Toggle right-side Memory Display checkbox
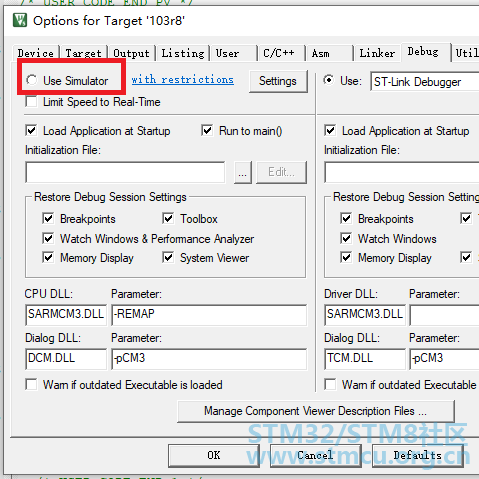Image resolution: width=479 pixels, height=479 pixels. point(346,257)
